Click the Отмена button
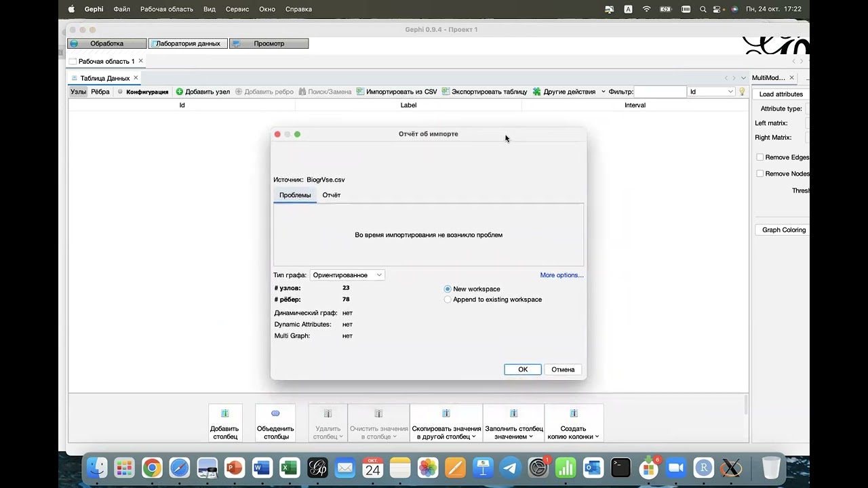868x488 pixels. (x=563, y=369)
